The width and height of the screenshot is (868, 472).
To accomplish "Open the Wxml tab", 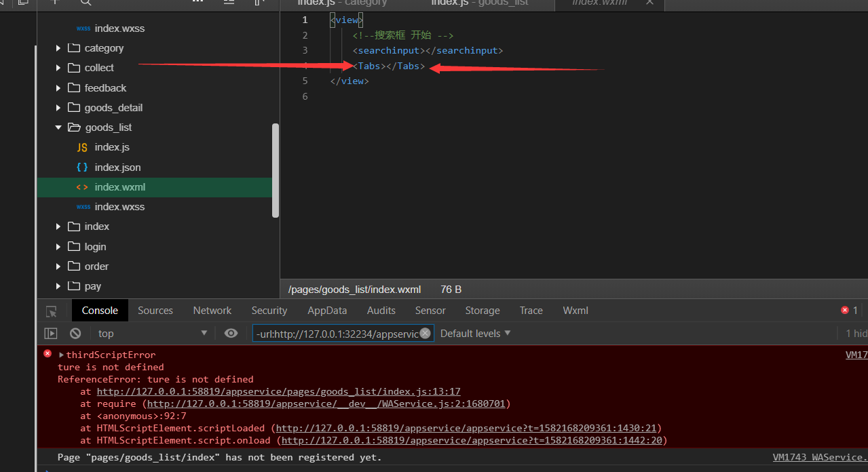I will pos(575,311).
